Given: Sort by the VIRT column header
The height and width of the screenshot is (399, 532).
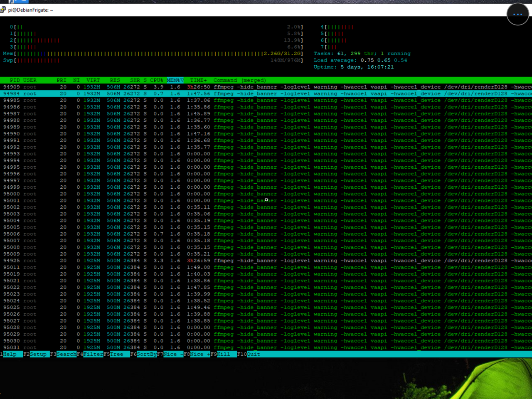Looking at the screenshot, I should pos(93,80).
